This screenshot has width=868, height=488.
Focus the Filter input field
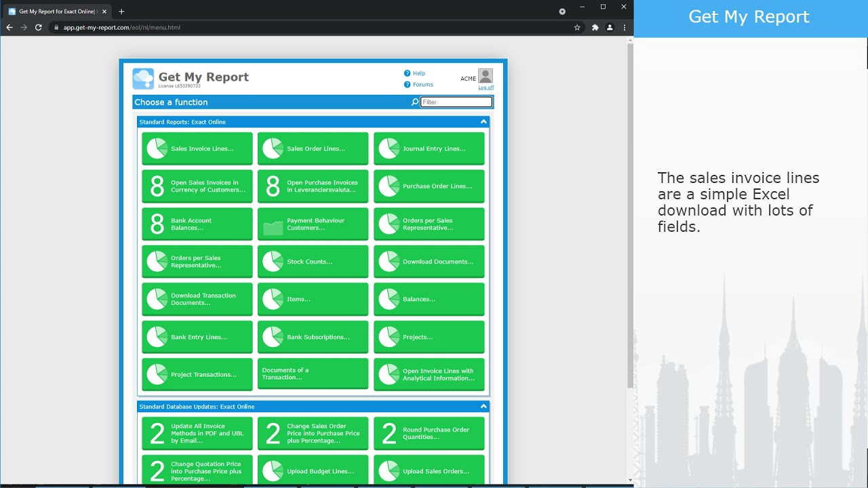click(456, 102)
